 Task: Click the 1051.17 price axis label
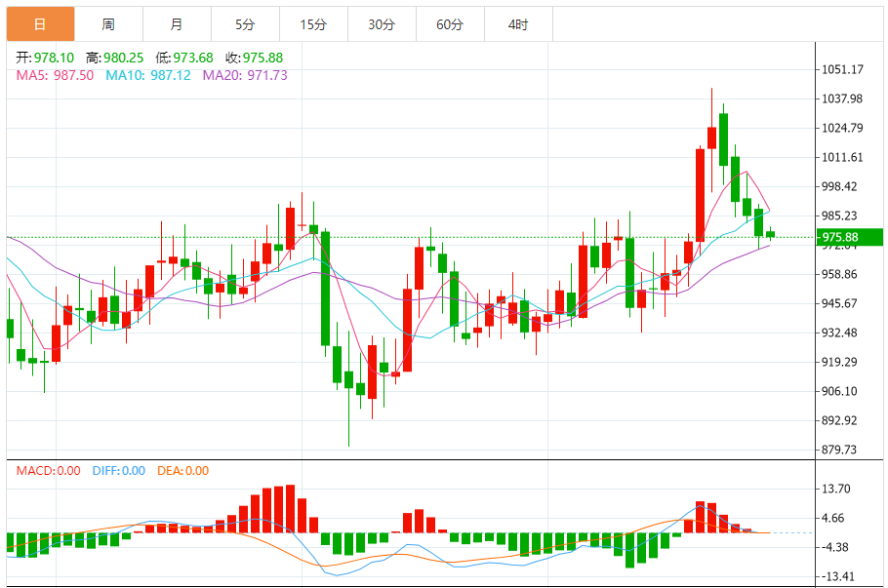(x=843, y=69)
